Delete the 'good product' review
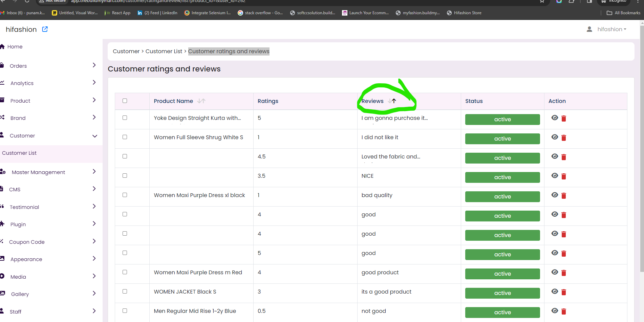 (x=564, y=273)
